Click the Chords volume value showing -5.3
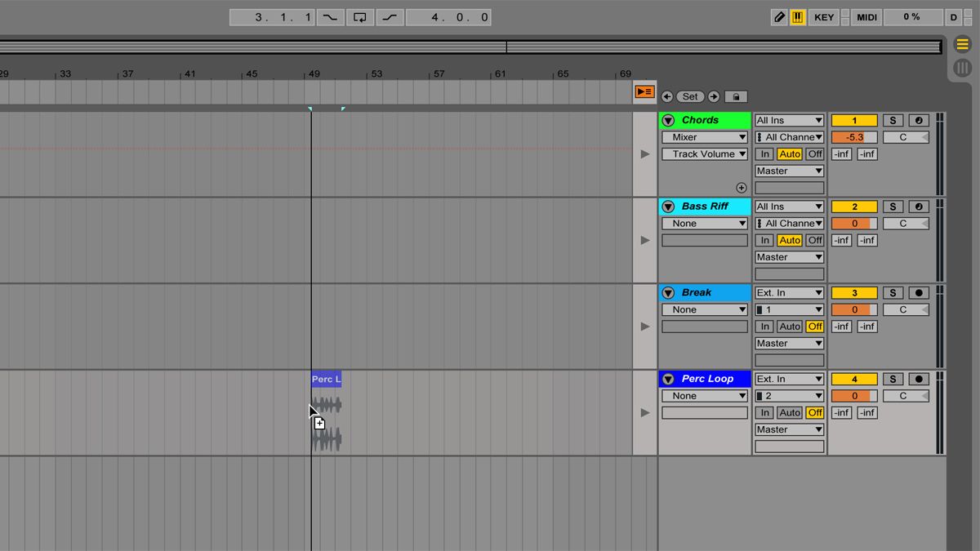The width and height of the screenshot is (980, 551). [x=853, y=136]
